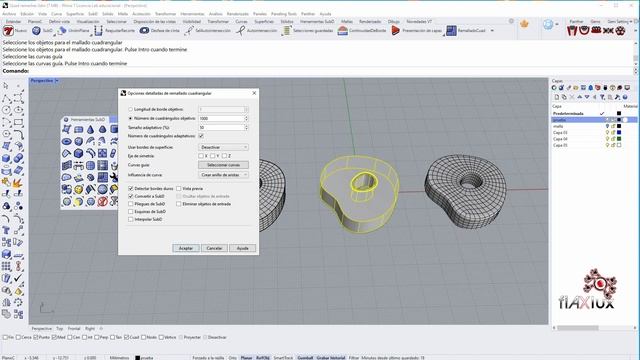The image size is (640, 360).
Task: Enable Vista previa checkbox
Action: click(x=179, y=189)
